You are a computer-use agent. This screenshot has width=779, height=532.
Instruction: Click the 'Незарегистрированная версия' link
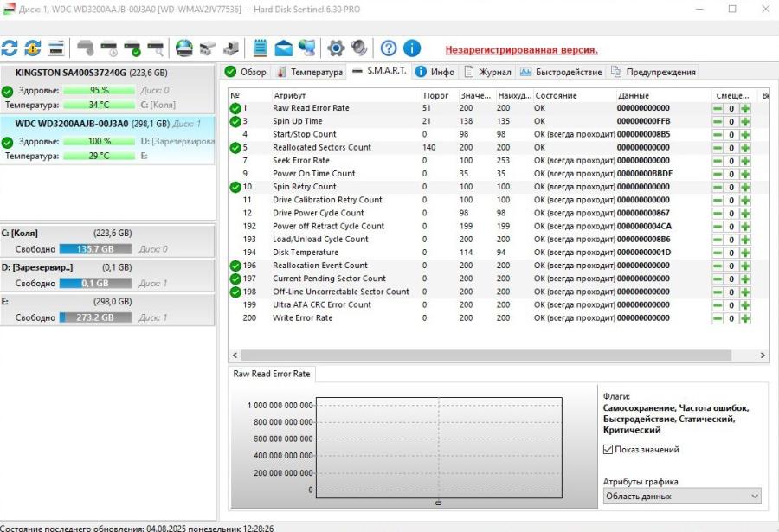(x=521, y=50)
